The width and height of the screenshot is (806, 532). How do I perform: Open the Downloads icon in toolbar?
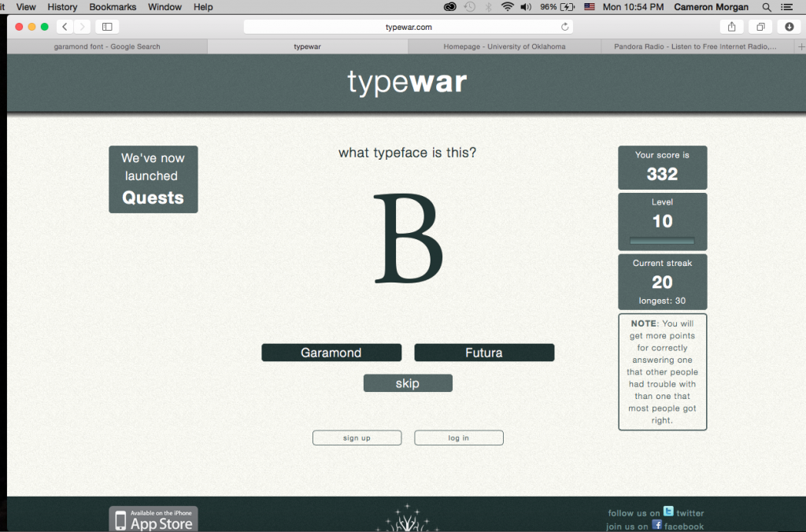tap(789, 27)
